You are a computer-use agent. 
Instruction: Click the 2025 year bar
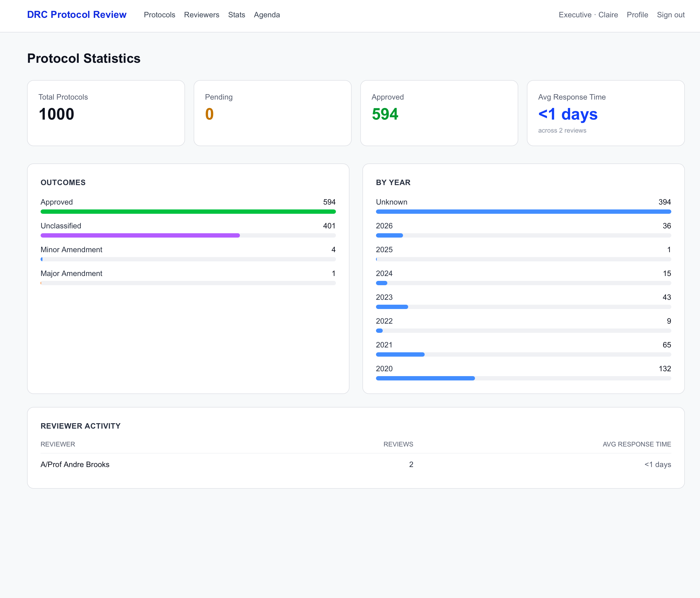523,259
